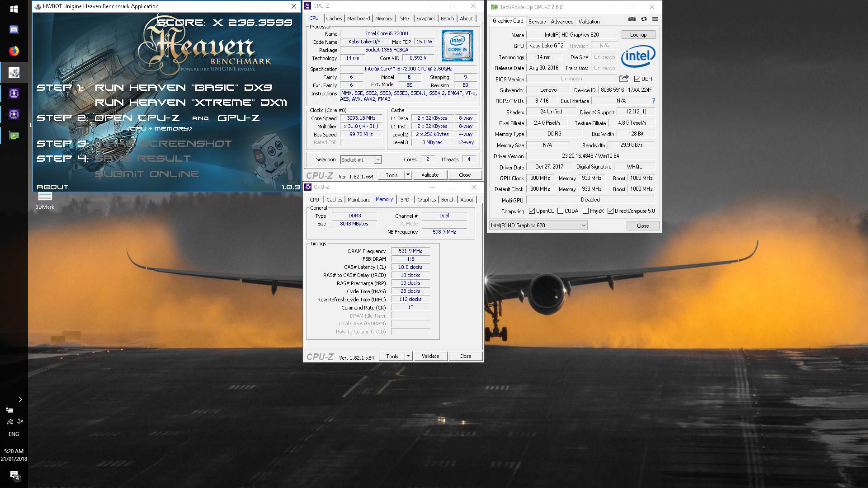
Task: Toggle the UEFI checkbox
Action: (637, 79)
